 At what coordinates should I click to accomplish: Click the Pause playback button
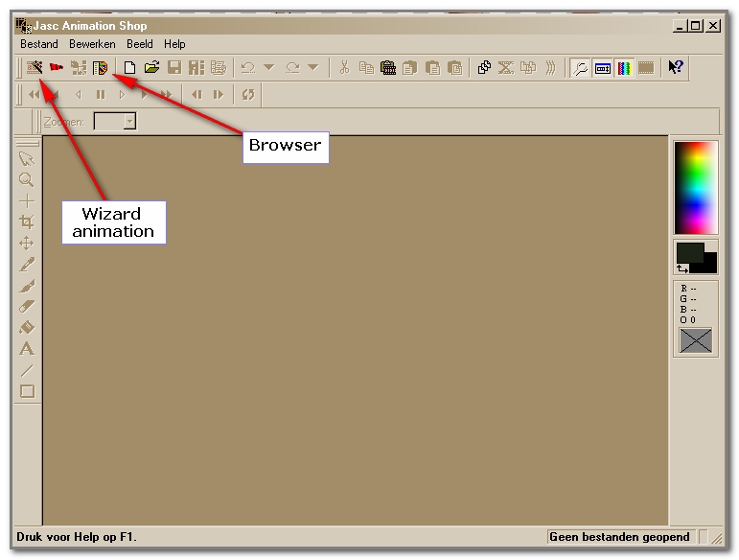[101, 95]
